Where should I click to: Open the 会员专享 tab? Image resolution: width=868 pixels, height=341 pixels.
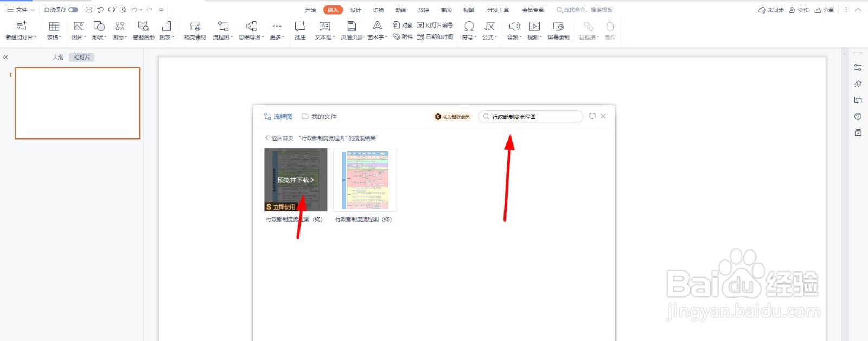[533, 10]
